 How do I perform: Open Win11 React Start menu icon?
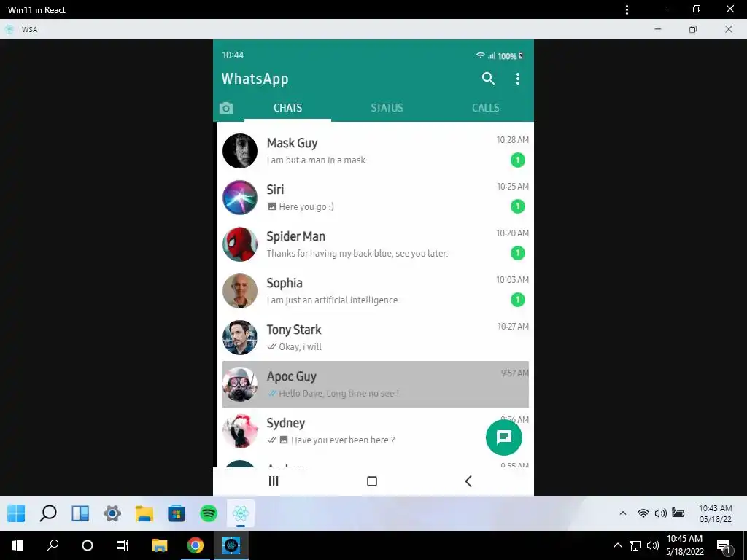pos(16,513)
